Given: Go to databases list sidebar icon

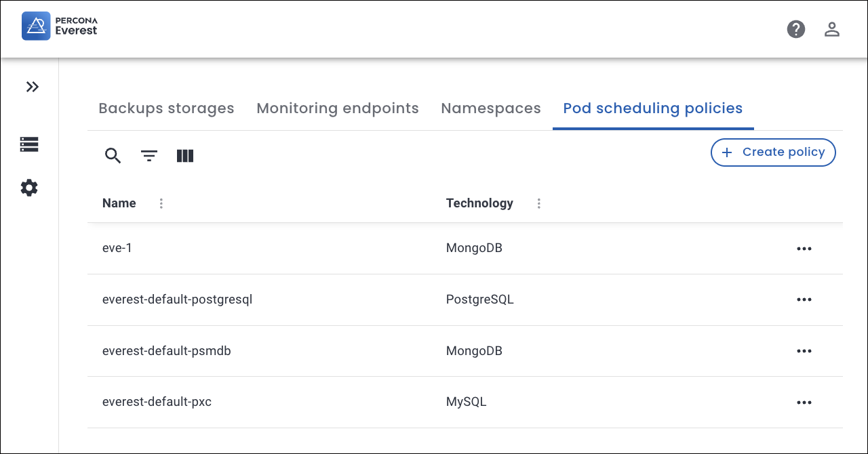Looking at the screenshot, I should pos(29,144).
